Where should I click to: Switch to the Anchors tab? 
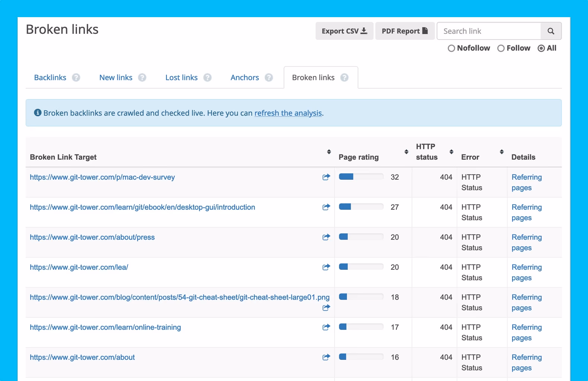[245, 77]
